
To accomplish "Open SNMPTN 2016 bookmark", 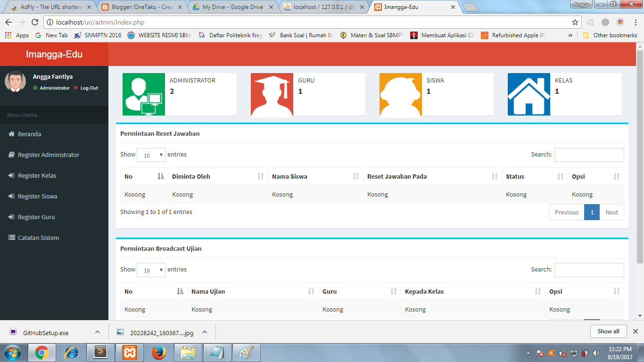I will click(x=97, y=35).
